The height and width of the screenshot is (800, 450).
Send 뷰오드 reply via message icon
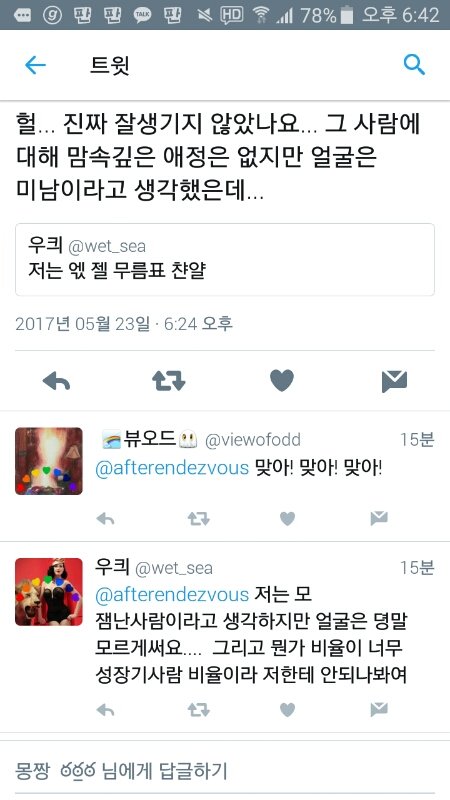pyautogui.click(x=379, y=519)
